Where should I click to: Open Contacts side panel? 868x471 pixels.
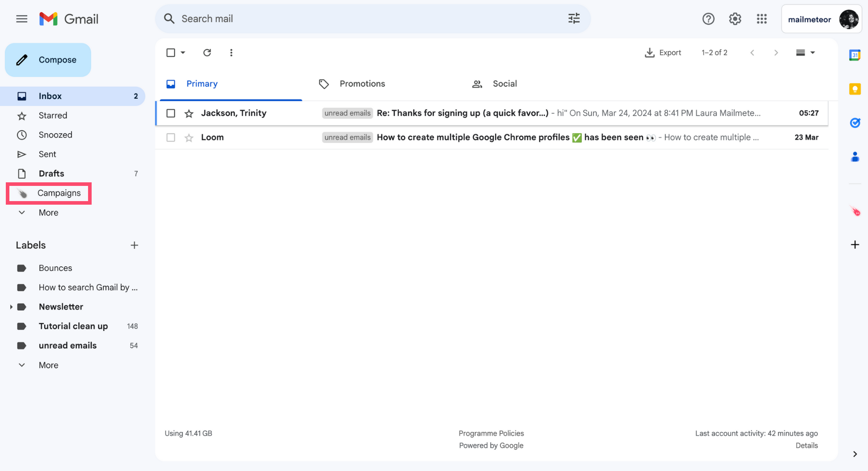coord(855,157)
